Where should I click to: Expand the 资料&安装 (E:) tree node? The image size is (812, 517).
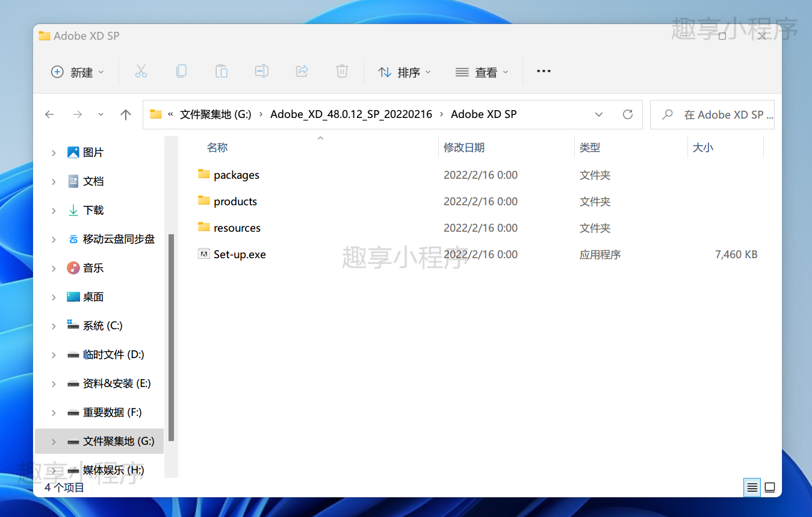[x=54, y=384]
